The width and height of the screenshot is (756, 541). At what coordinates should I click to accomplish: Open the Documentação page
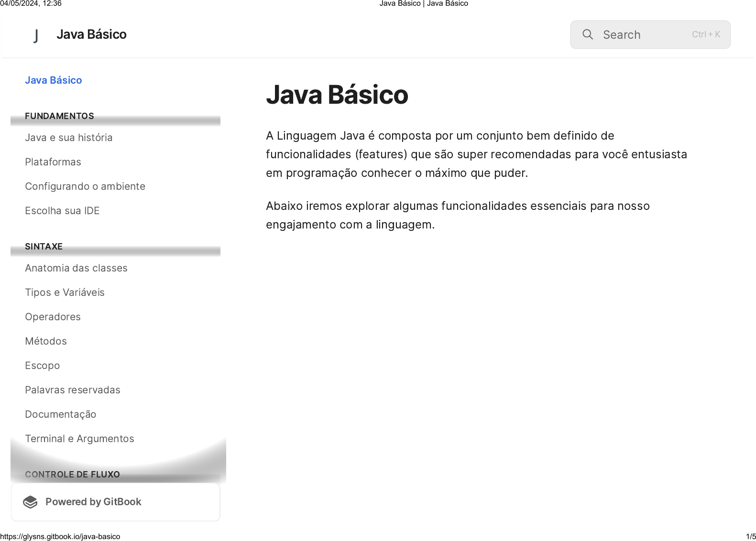click(60, 414)
